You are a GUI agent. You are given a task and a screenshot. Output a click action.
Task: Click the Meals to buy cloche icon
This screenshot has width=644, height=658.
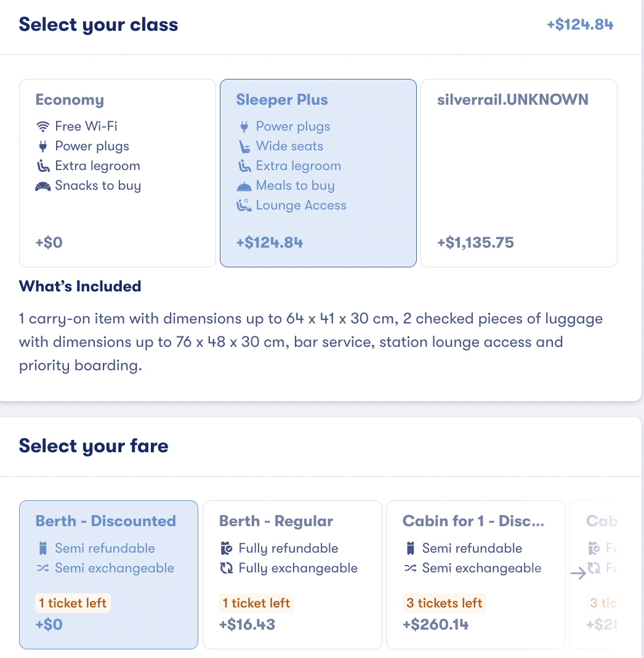[244, 186]
